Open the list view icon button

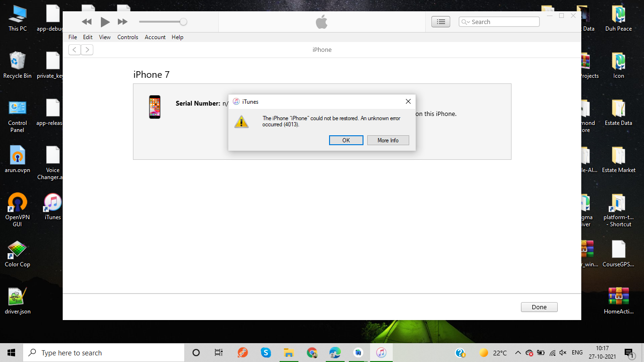click(441, 22)
